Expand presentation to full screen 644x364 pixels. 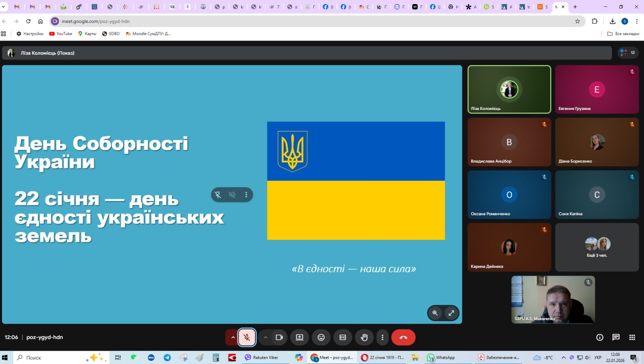point(452,313)
